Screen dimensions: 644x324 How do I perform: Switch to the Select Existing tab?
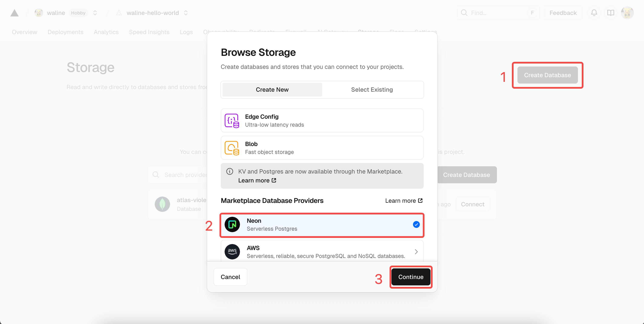[x=372, y=90]
